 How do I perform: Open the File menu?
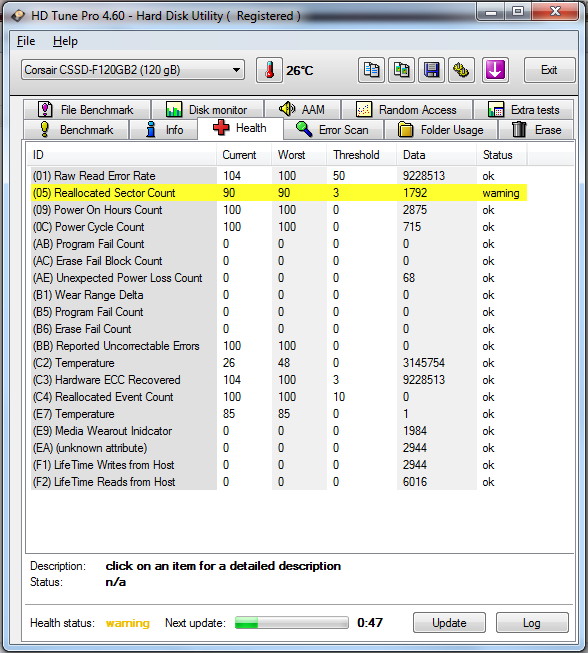26,41
